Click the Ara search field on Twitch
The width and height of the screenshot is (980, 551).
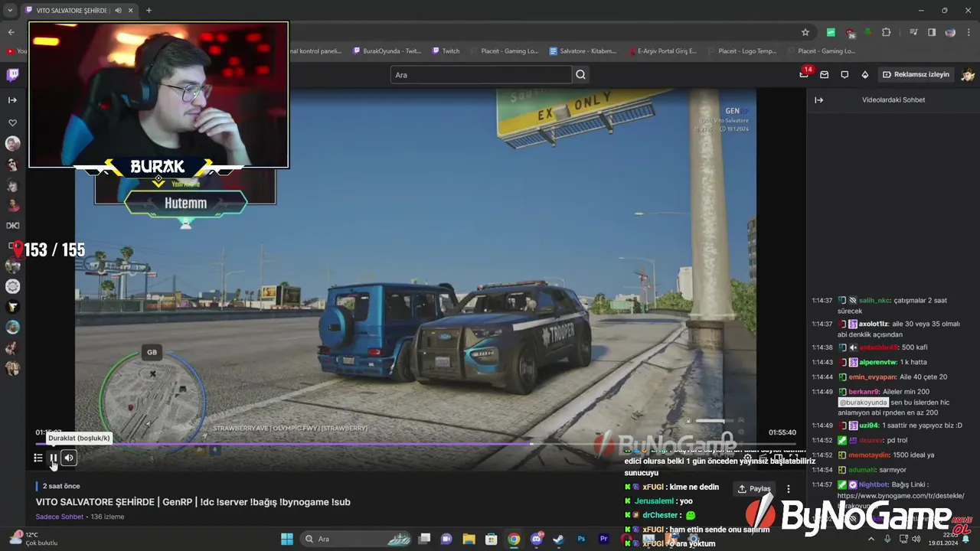pyautogui.click(x=481, y=74)
